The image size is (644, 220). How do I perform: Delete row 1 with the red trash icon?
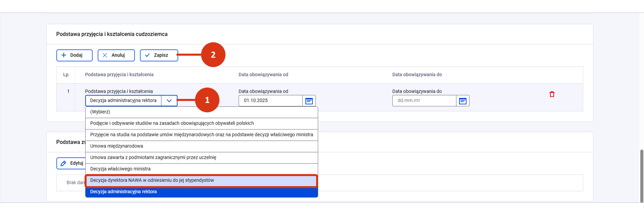tap(552, 94)
